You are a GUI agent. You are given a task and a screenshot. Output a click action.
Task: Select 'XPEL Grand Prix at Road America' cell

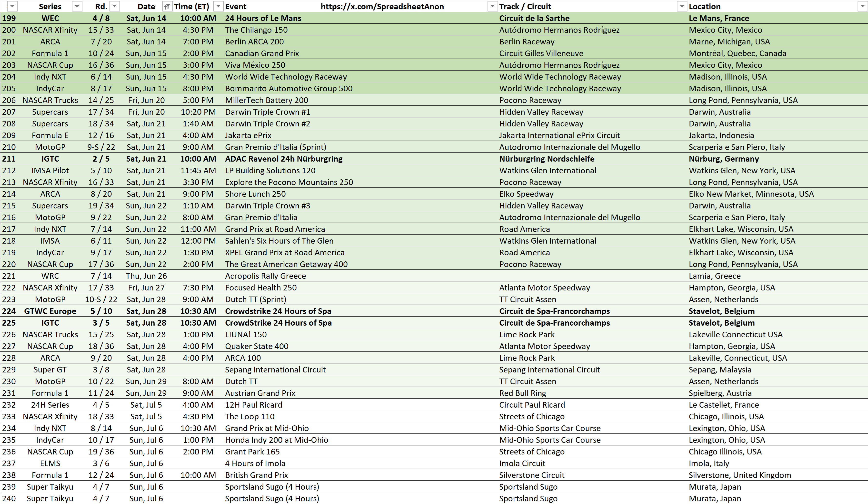coord(285,253)
